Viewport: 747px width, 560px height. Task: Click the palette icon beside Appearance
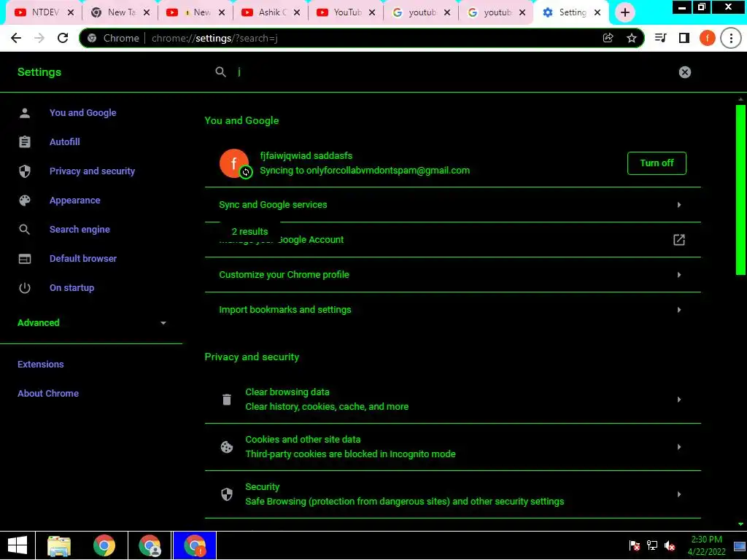24,201
